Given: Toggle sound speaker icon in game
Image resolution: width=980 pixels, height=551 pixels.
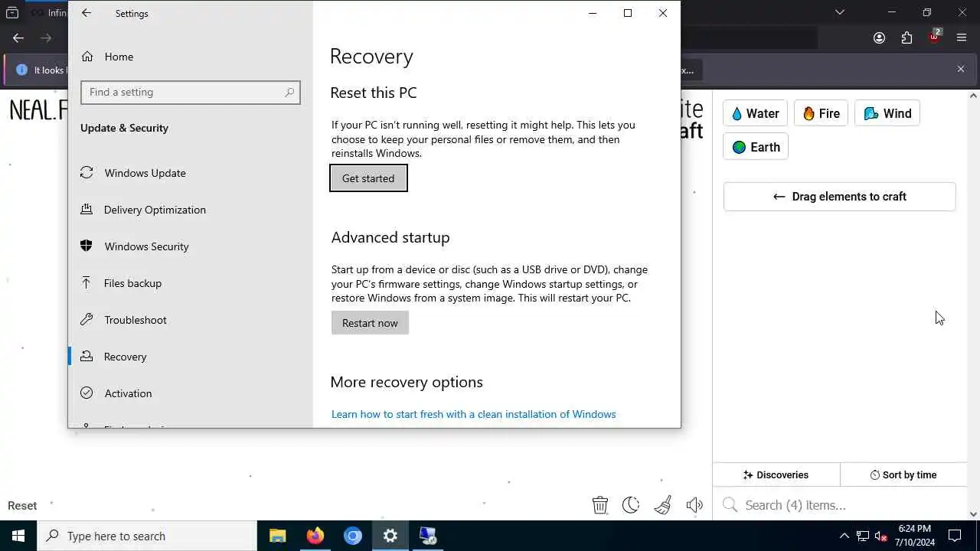Looking at the screenshot, I should coord(694,505).
